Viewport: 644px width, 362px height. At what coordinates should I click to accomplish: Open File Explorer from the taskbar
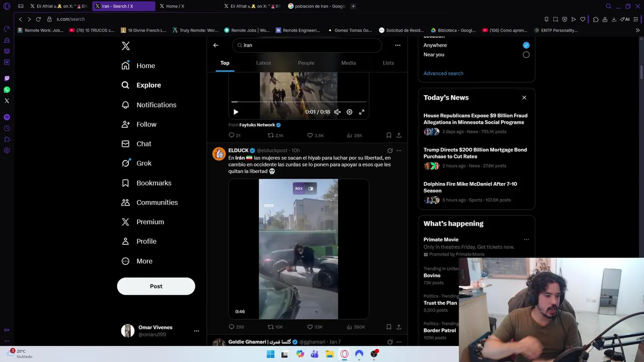pyautogui.click(x=330, y=354)
